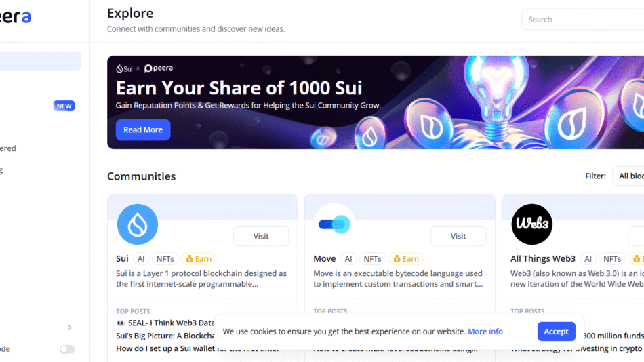The image size is (644, 362).
Task: Click the Peera logo in the header
Action: (15, 17)
